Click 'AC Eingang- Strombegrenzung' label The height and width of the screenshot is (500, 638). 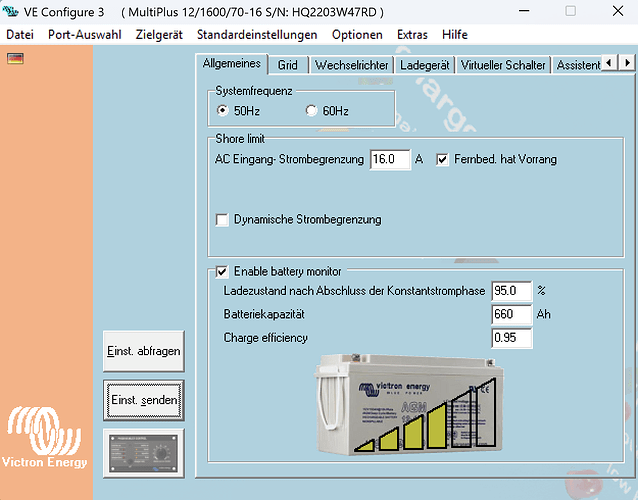[289, 159]
